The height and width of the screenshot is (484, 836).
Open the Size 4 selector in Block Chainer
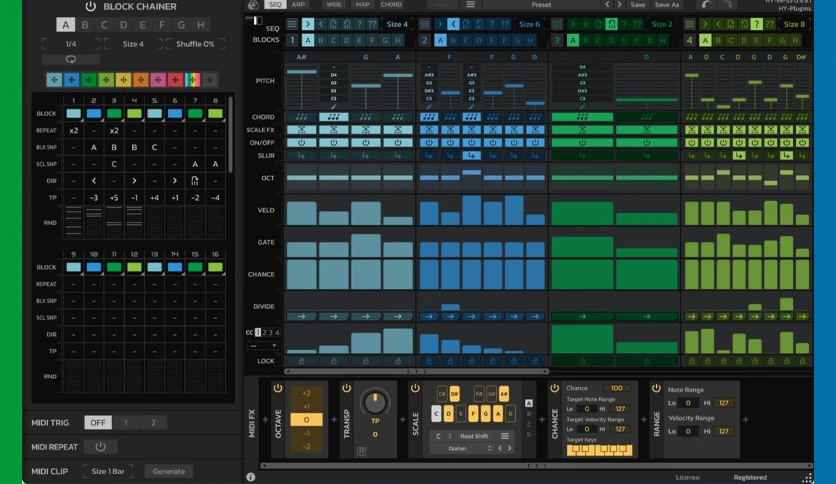tap(133, 44)
